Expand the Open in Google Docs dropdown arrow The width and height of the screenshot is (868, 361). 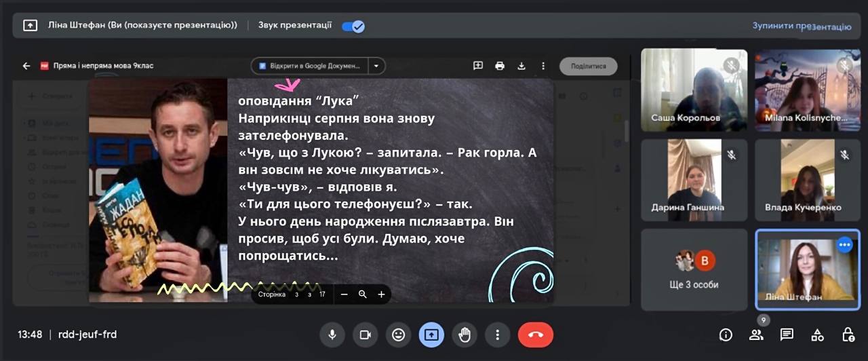(x=376, y=66)
